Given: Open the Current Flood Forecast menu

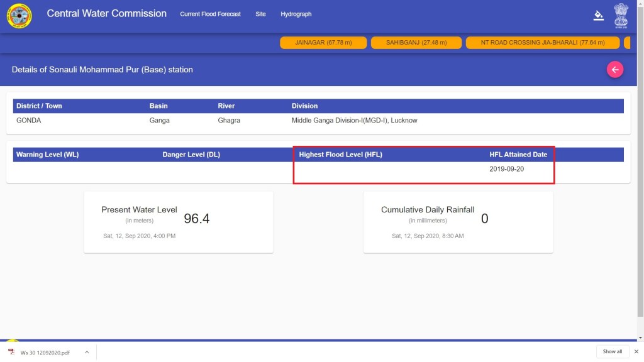Looking at the screenshot, I should pyautogui.click(x=210, y=14).
